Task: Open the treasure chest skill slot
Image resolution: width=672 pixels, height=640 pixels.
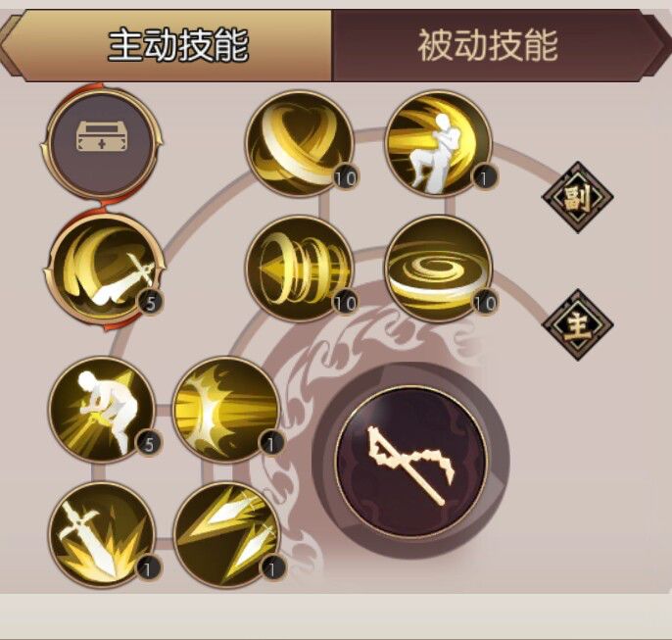Action: (x=102, y=142)
